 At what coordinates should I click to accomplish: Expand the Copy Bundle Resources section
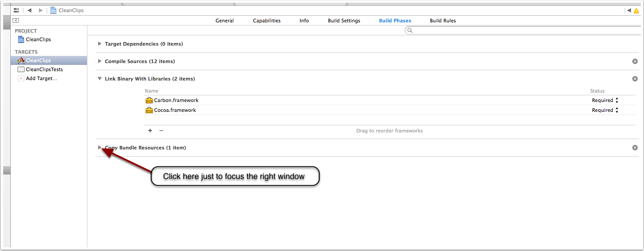(99, 148)
